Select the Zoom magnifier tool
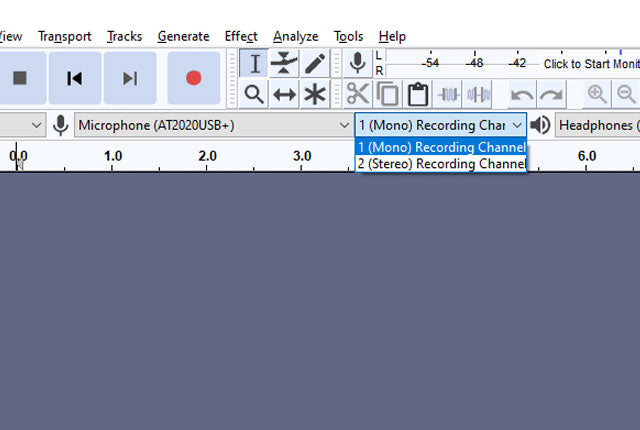The height and width of the screenshot is (430, 640). 255,94
